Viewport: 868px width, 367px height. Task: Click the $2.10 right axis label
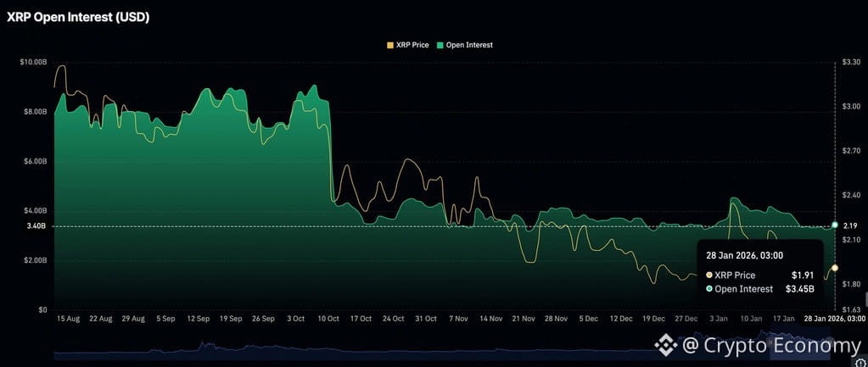pyautogui.click(x=850, y=240)
